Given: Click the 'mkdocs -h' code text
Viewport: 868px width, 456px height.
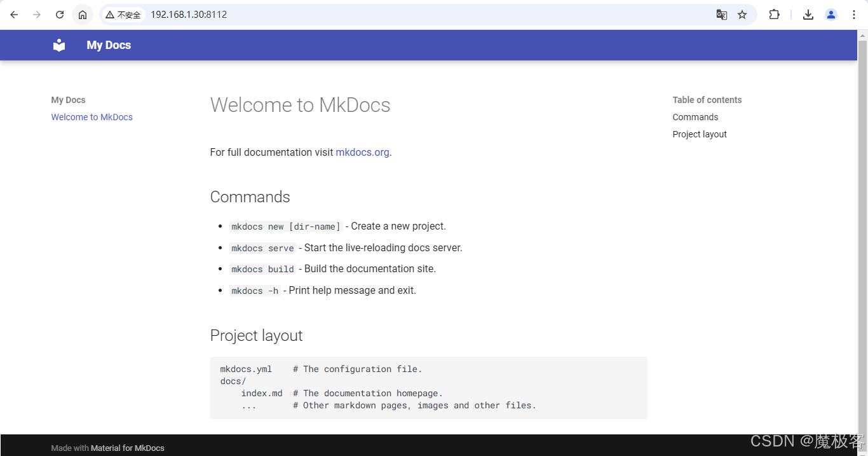Looking at the screenshot, I should pos(255,291).
